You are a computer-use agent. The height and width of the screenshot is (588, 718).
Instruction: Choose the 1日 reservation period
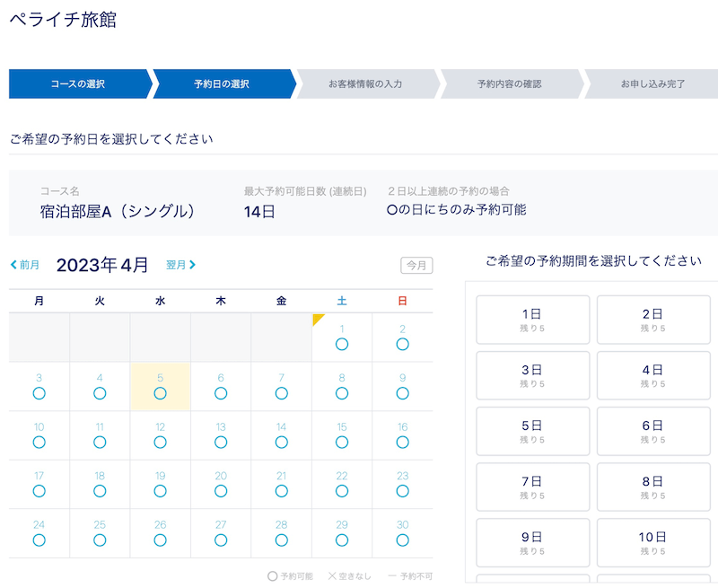(532, 320)
